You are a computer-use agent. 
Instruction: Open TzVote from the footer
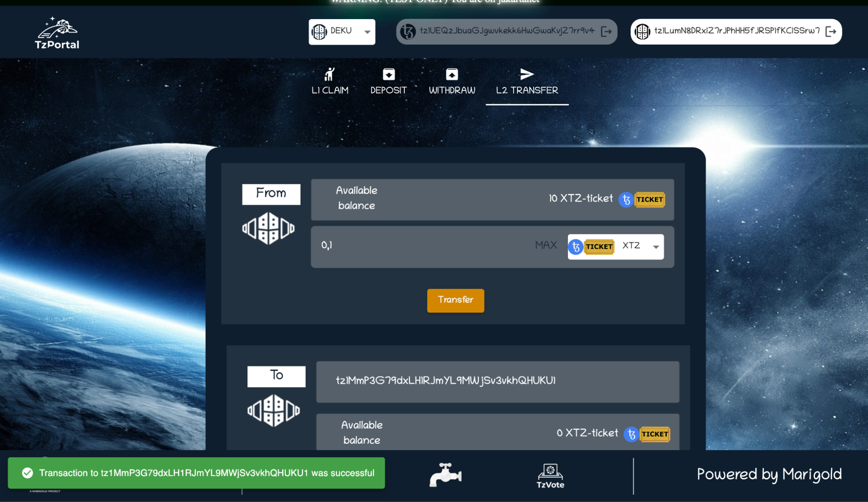(550, 476)
